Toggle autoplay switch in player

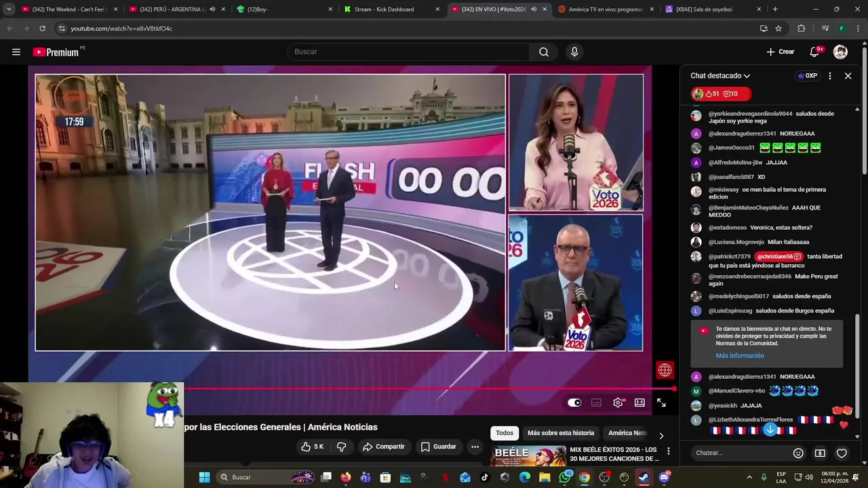tap(574, 403)
